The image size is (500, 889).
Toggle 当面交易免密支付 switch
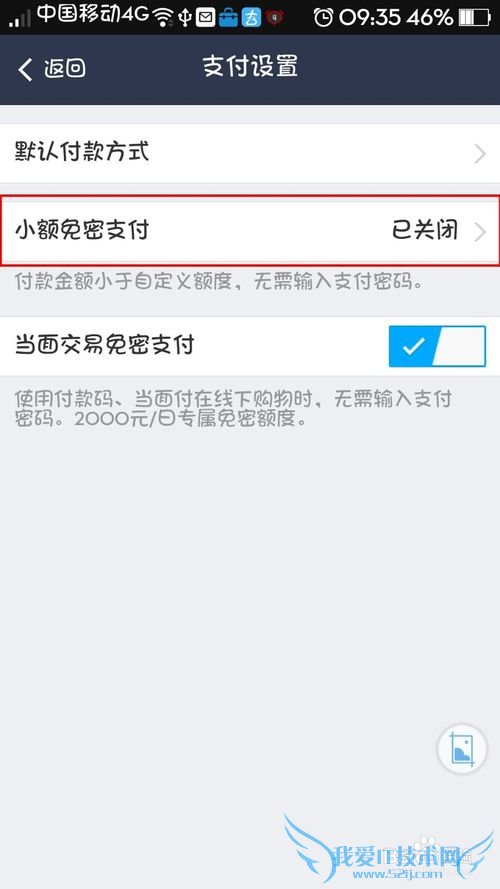[437, 346]
